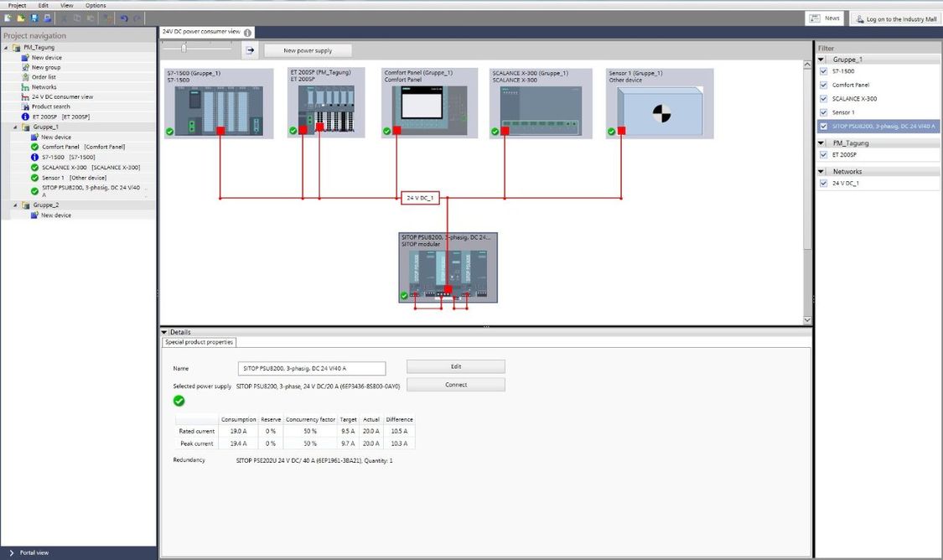Click the green check icon beside Sensor 1
This screenshot has height=560, width=943.
pos(35,178)
